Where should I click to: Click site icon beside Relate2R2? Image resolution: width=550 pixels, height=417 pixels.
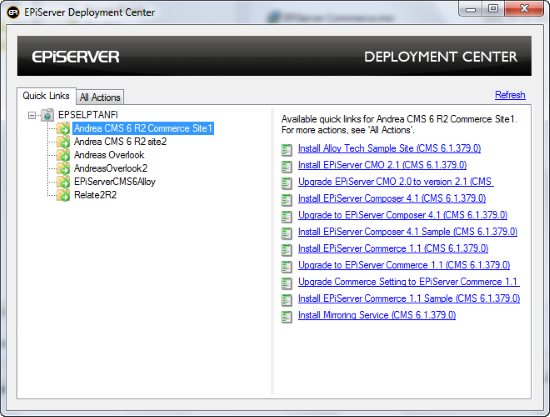pos(63,195)
